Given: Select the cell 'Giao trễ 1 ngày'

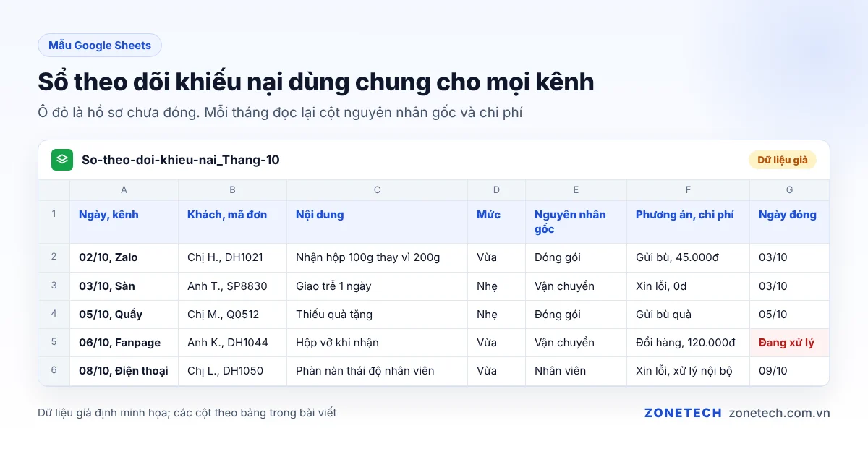Looking at the screenshot, I should (x=378, y=286).
